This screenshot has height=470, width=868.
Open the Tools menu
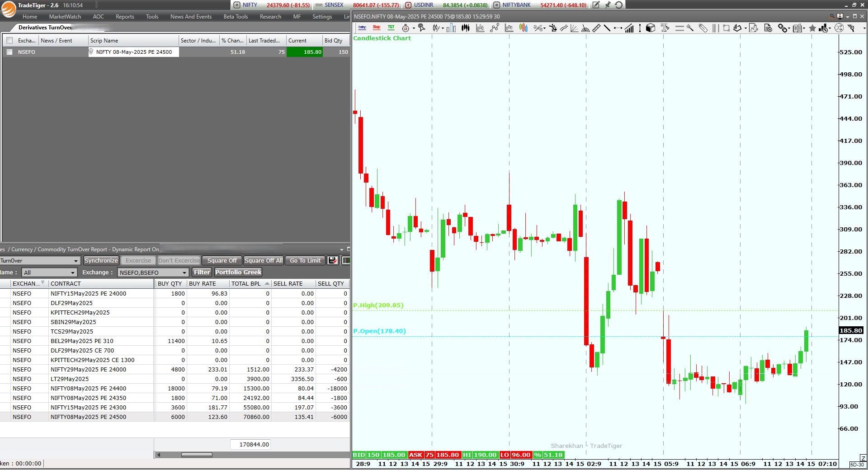click(152, 17)
